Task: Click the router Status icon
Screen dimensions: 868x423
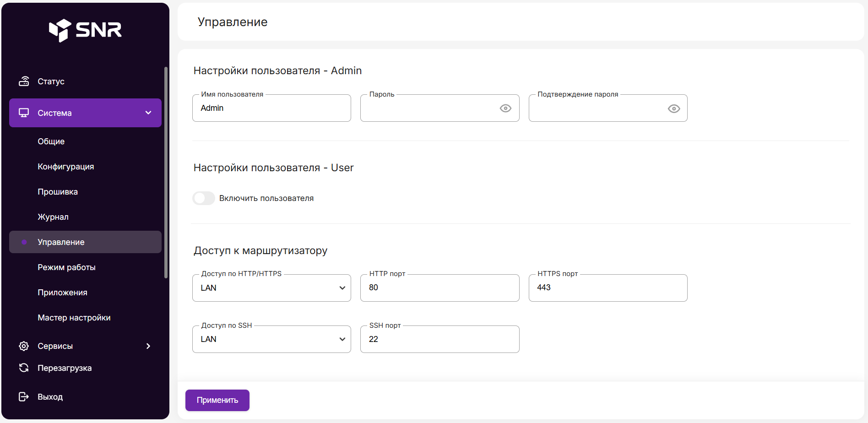Action: pos(24,81)
